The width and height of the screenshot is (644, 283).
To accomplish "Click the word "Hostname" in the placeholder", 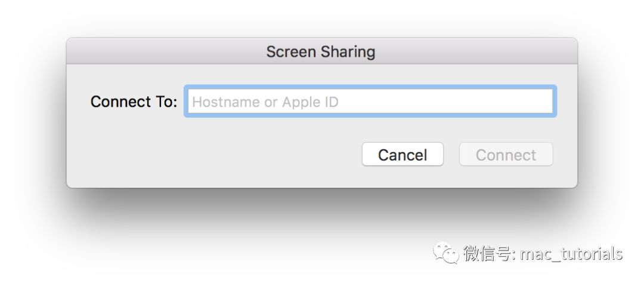I will pyautogui.click(x=226, y=102).
